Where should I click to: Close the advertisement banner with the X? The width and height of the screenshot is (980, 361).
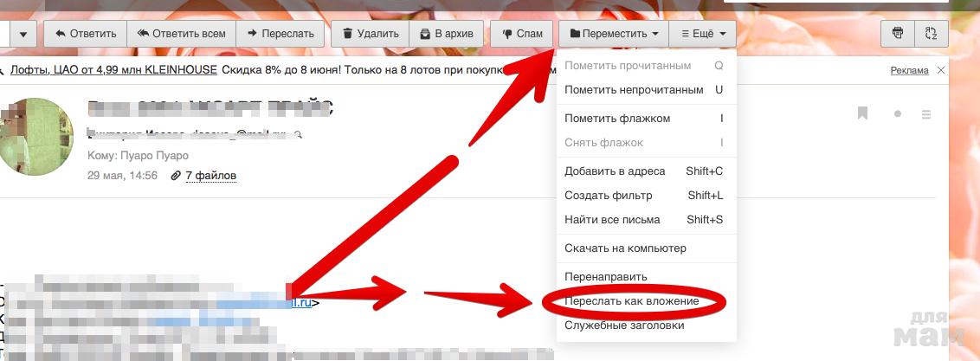(941, 69)
